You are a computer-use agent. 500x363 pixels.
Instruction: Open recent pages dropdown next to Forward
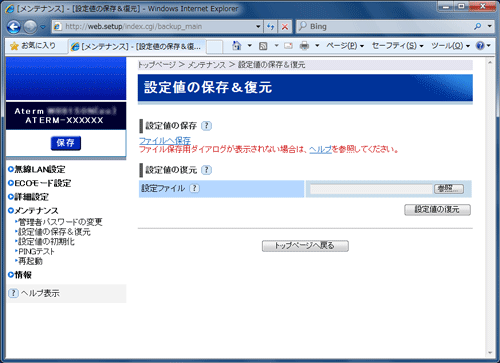43,27
